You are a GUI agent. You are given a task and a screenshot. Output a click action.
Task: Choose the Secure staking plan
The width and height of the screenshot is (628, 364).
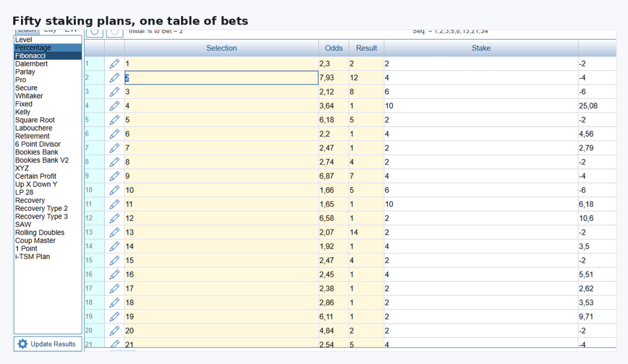tap(48, 88)
